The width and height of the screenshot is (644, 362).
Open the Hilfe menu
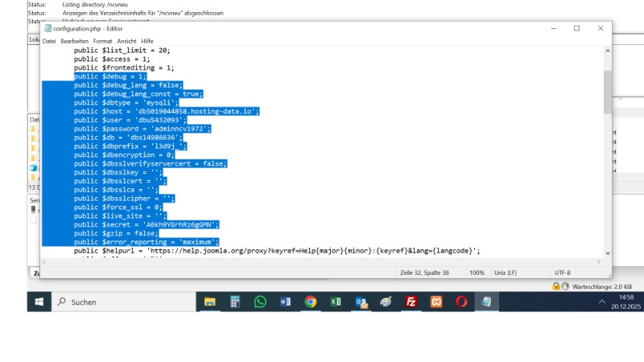point(147,41)
